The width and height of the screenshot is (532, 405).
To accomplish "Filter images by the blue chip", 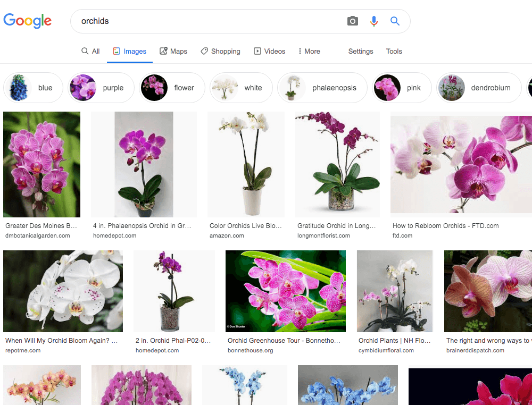I will (33, 88).
